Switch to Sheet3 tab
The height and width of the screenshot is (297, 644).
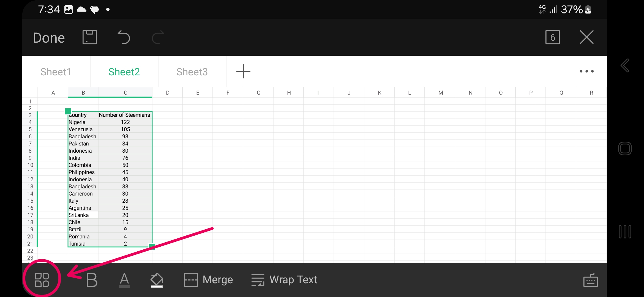(x=192, y=72)
